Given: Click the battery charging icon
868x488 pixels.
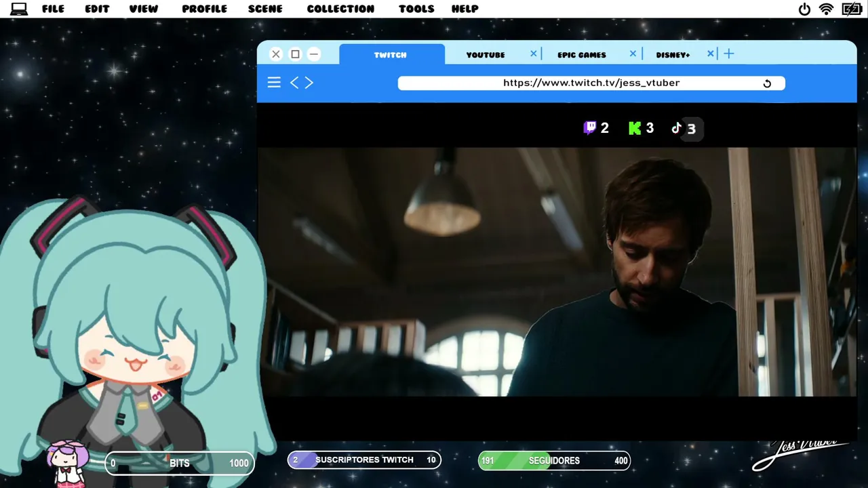Looking at the screenshot, I should tap(852, 9).
